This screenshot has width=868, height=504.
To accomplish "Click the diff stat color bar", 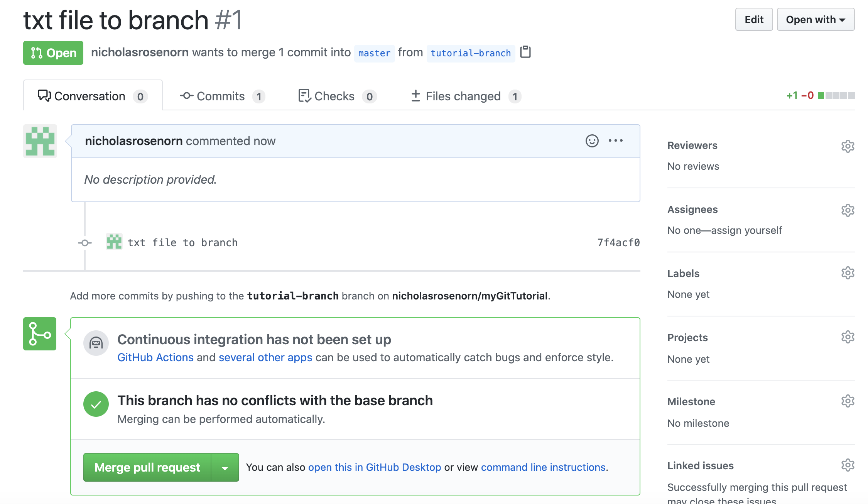I will coord(836,95).
